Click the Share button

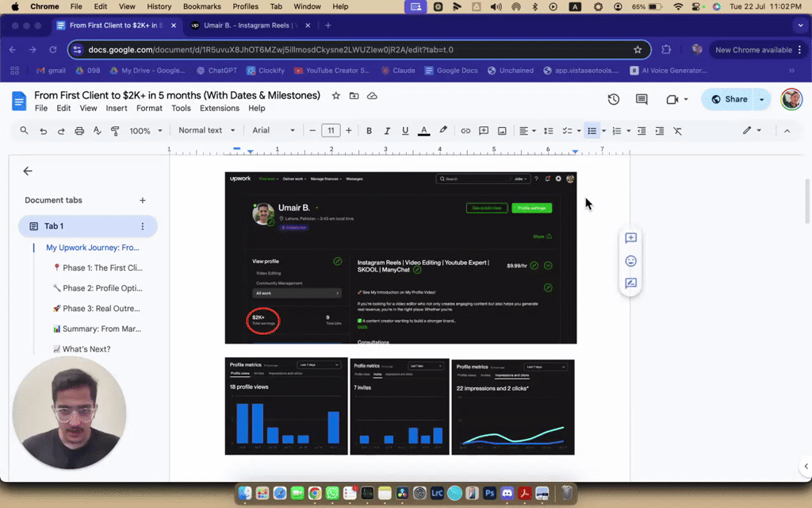729,99
